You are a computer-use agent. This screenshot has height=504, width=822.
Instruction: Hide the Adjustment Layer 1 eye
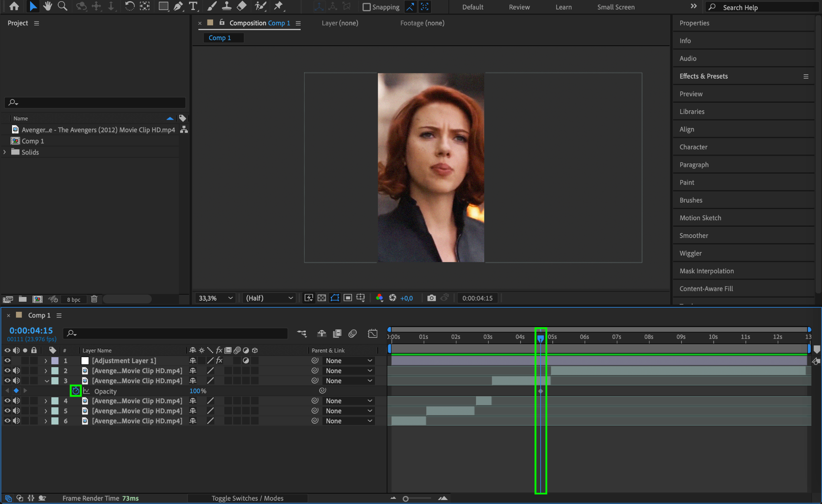click(x=7, y=361)
